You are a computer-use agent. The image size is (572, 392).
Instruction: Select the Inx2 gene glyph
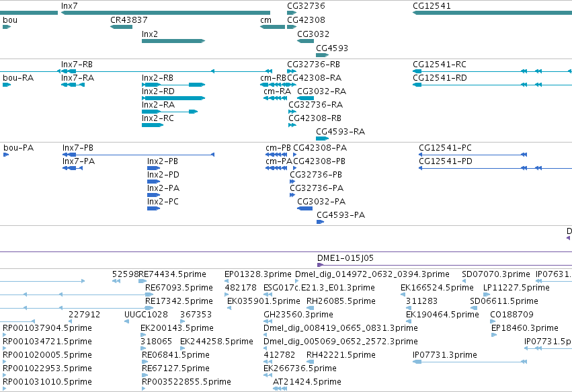tap(173, 41)
